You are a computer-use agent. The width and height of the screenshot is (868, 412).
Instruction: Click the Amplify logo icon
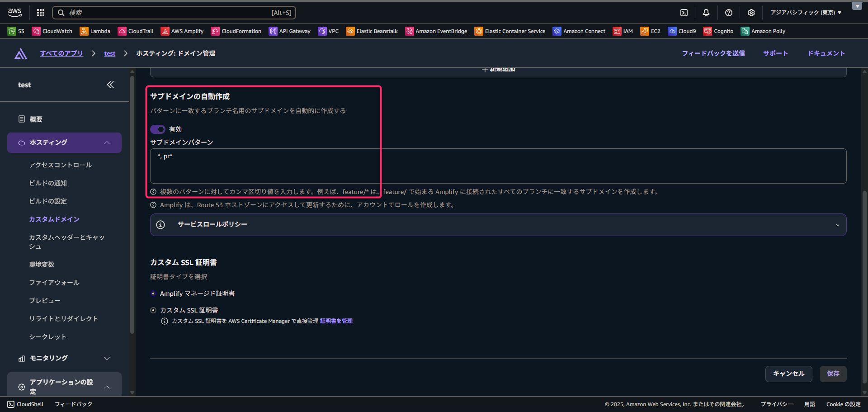point(21,53)
